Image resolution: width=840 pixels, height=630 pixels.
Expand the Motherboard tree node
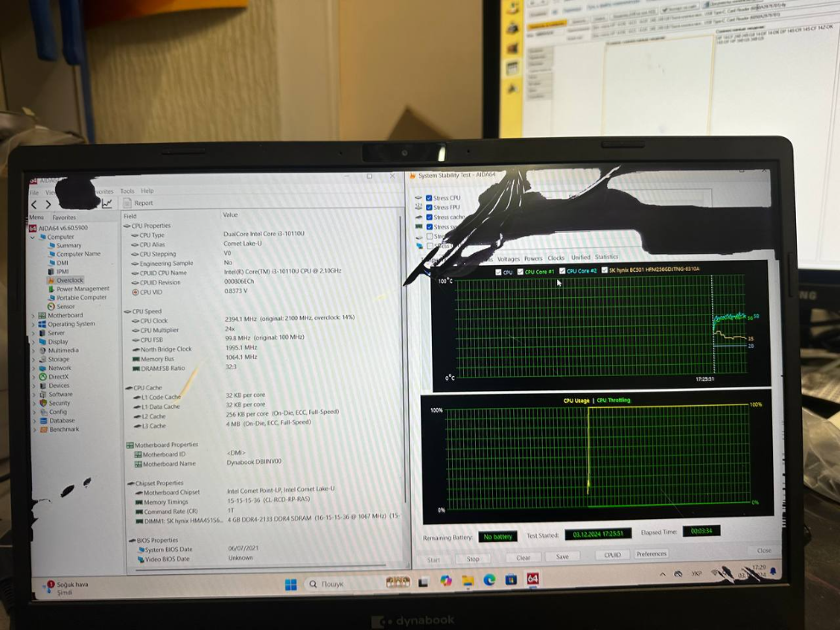click(33, 316)
